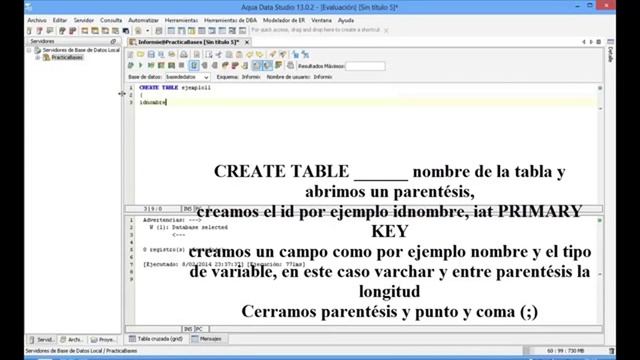Open the Servidor menu
This screenshot has height=360, width=640.
tap(83, 20)
